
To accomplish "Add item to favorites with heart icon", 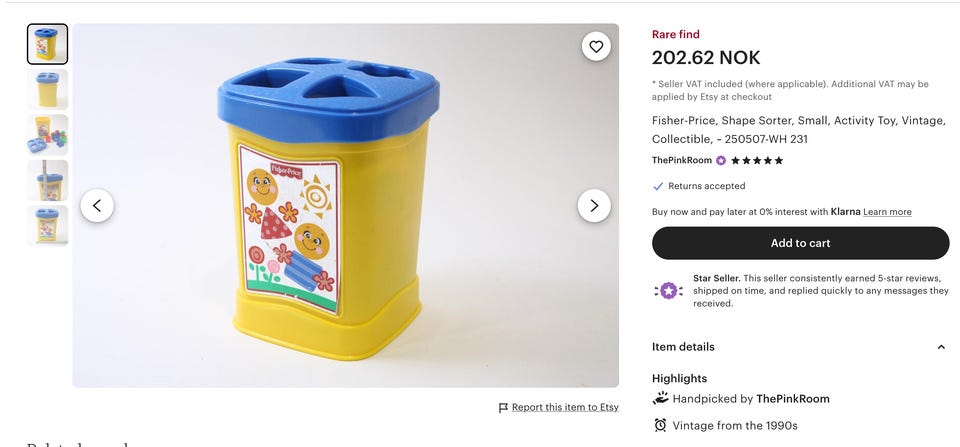I will [596, 46].
